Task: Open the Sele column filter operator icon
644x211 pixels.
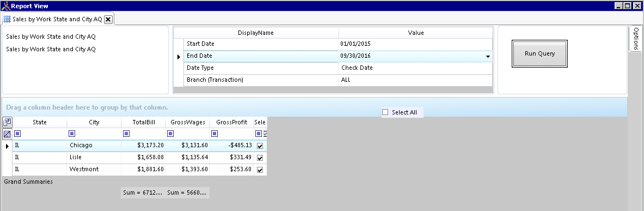Action: (x=259, y=133)
